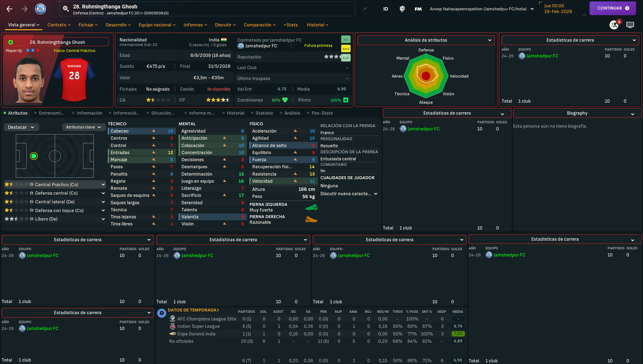Open the Desarrollo menu
643x364 pixels.
coord(118,25)
